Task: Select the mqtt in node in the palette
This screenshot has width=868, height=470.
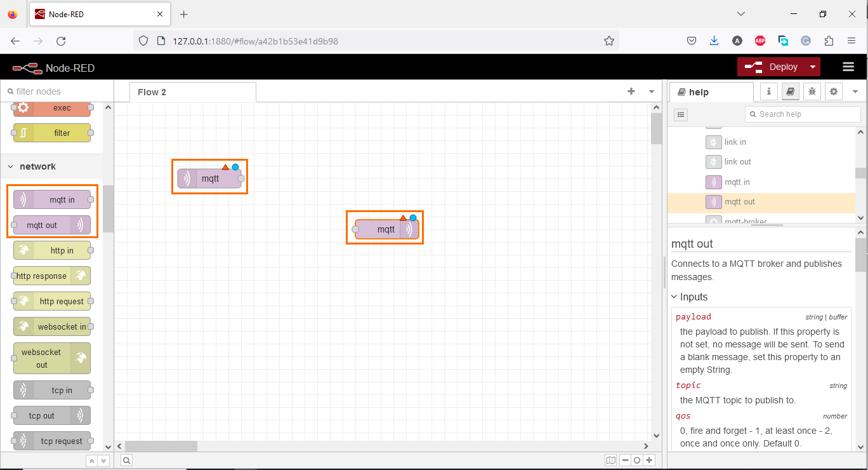Action: pyautogui.click(x=53, y=199)
